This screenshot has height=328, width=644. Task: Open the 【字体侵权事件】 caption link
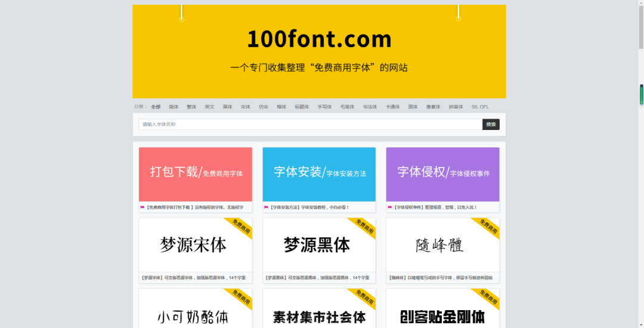point(435,208)
